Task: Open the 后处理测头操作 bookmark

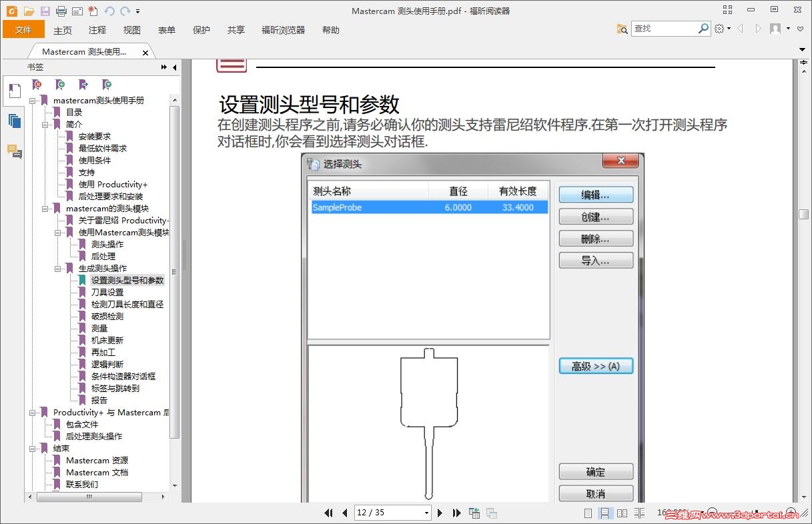Action: [94, 437]
